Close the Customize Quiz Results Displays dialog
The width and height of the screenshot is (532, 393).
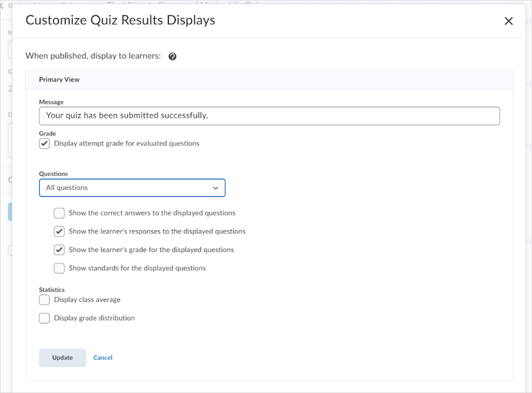tap(508, 21)
